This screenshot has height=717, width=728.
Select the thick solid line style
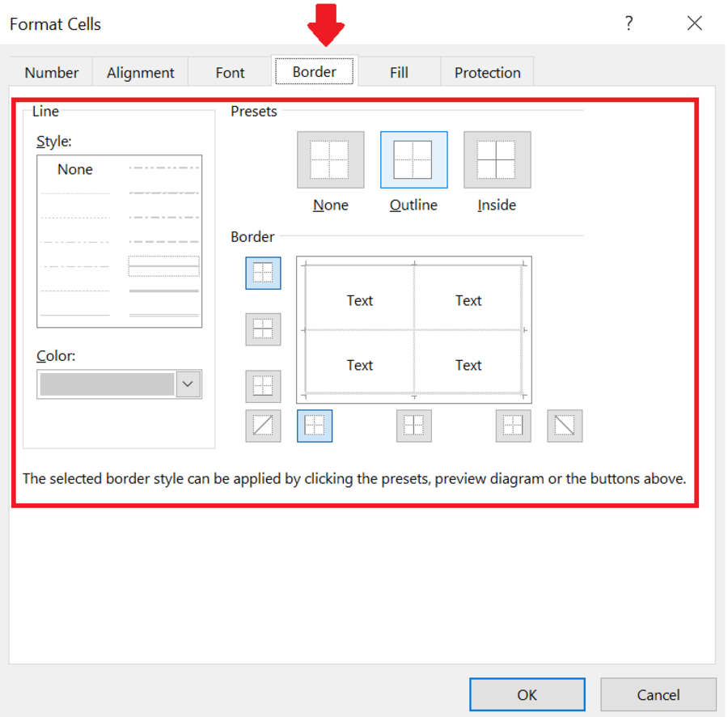[164, 291]
